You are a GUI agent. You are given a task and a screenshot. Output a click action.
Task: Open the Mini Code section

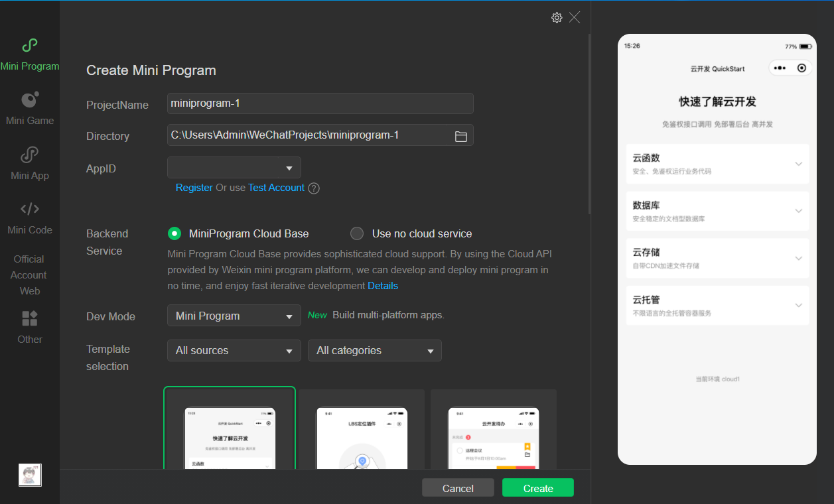pyautogui.click(x=30, y=218)
